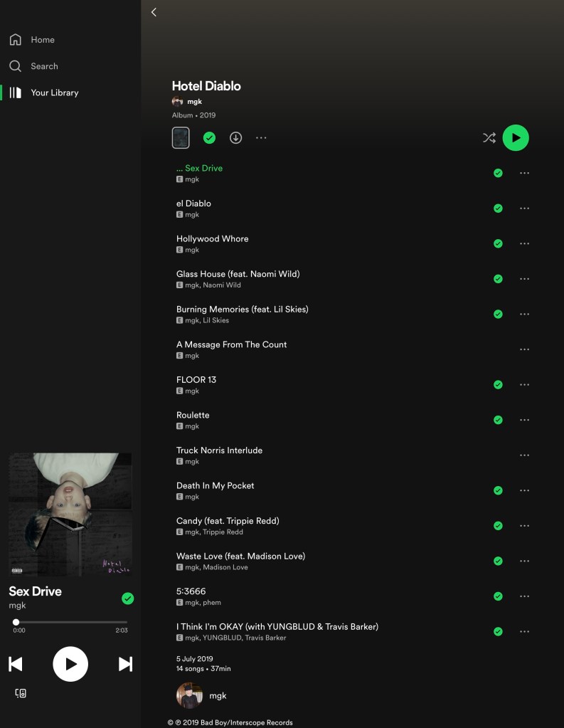Open Search from the sidebar
This screenshot has width=564, height=728.
(x=44, y=66)
